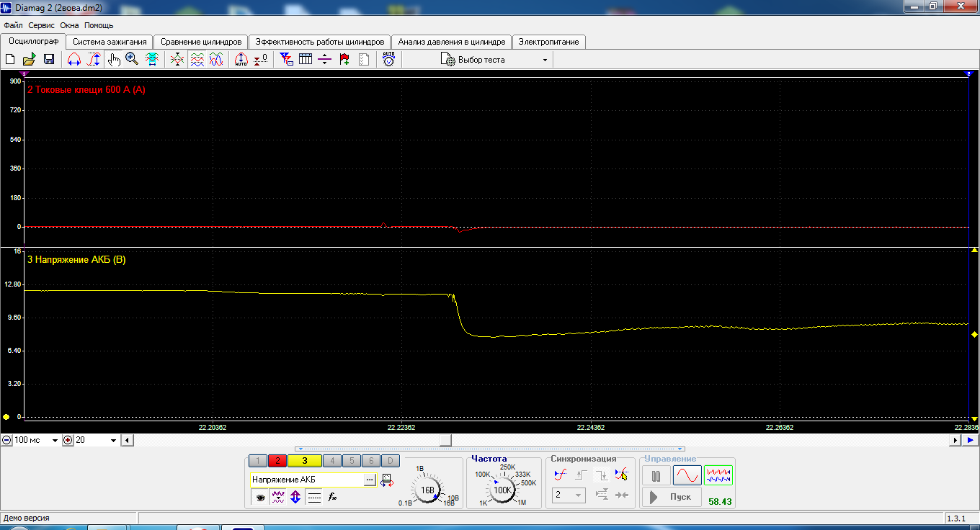Add a red flag marker
The image size is (980, 530).
point(344,60)
